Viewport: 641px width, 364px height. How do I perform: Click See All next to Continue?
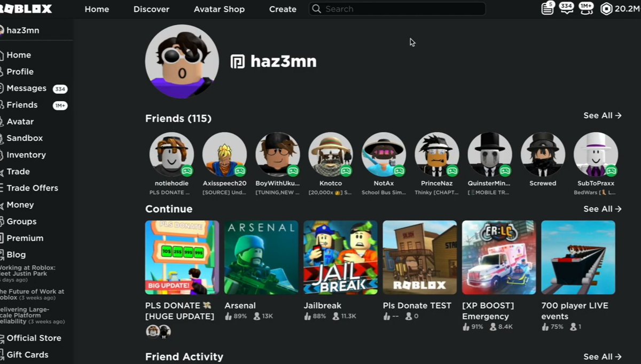point(602,209)
